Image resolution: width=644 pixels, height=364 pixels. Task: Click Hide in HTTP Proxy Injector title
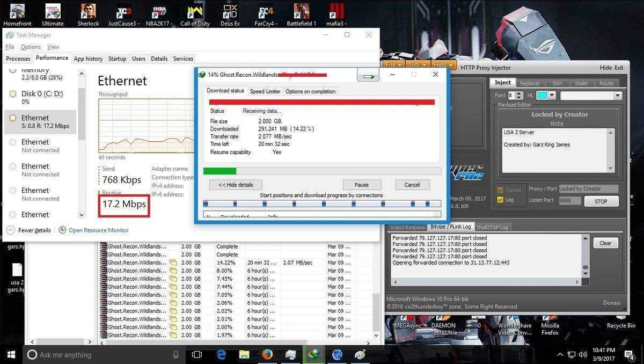click(605, 68)
